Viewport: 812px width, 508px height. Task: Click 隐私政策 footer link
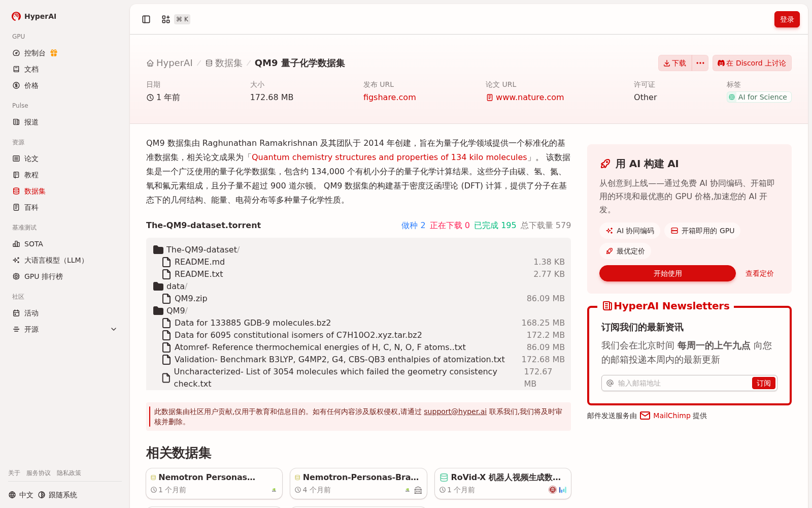(69, 473)
